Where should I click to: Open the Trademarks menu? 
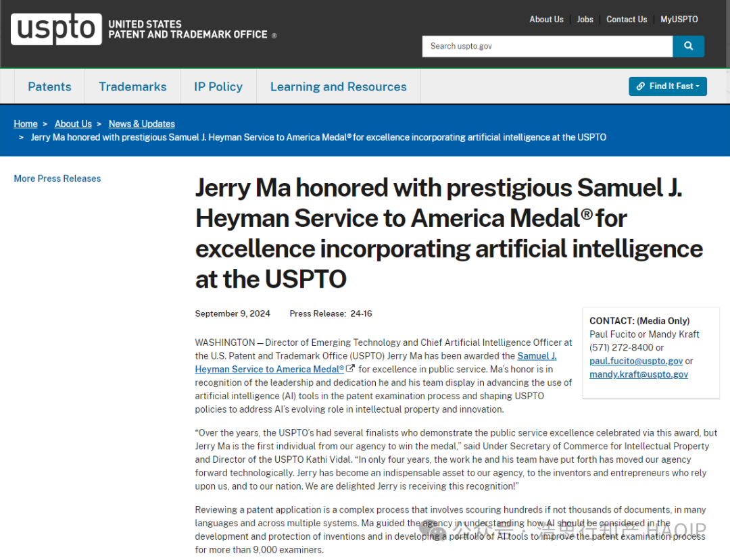(132, 86)
